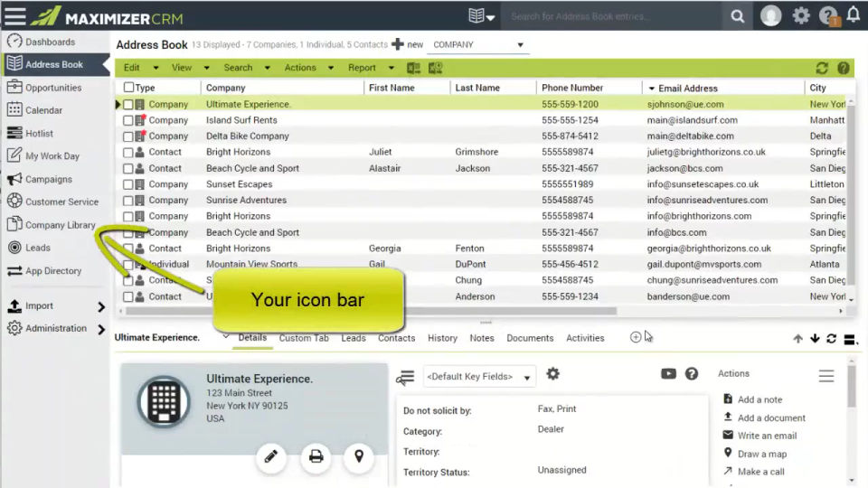Image resolution: width=868 pixels, height=488 pixels.
Task: Switch to the Documents tab
Action: tap(530, 338)
